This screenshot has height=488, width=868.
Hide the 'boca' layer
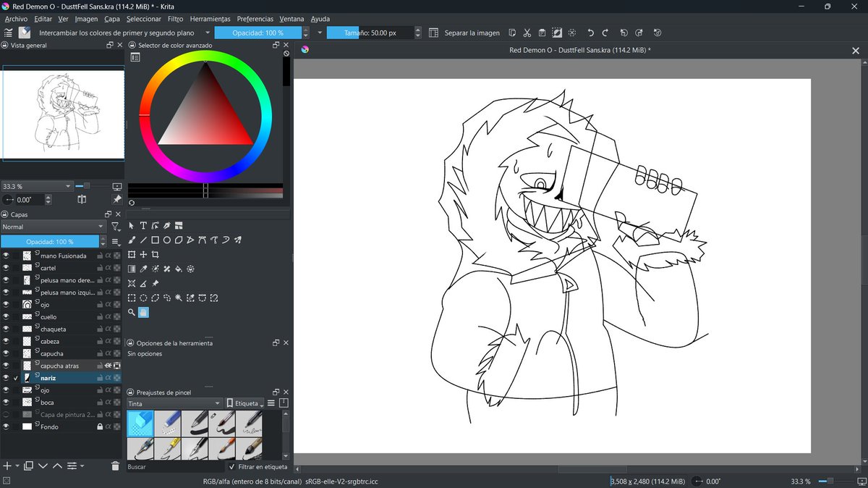(x=6, y=403)
